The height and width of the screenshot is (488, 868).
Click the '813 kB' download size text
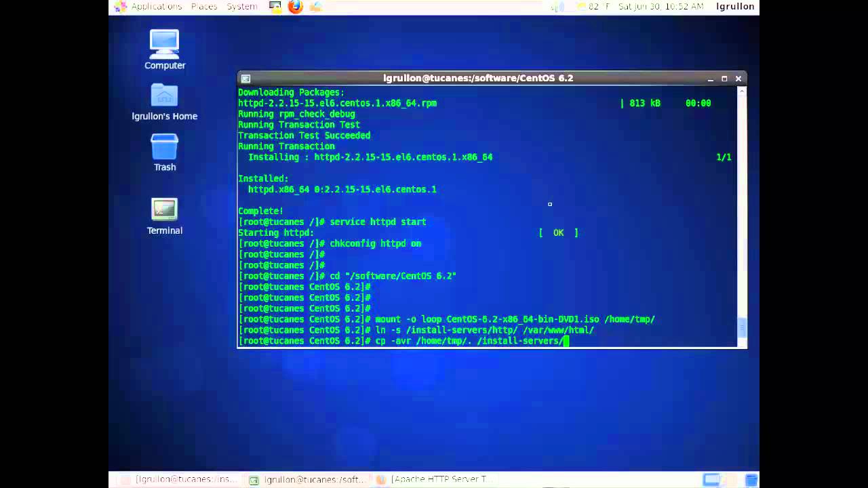click(645, 103)
